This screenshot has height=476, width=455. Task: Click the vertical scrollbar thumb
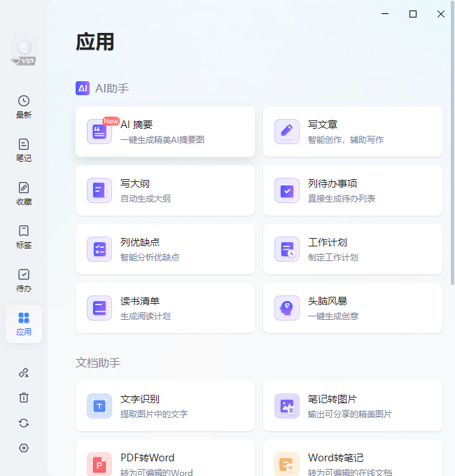click(452, 143)
